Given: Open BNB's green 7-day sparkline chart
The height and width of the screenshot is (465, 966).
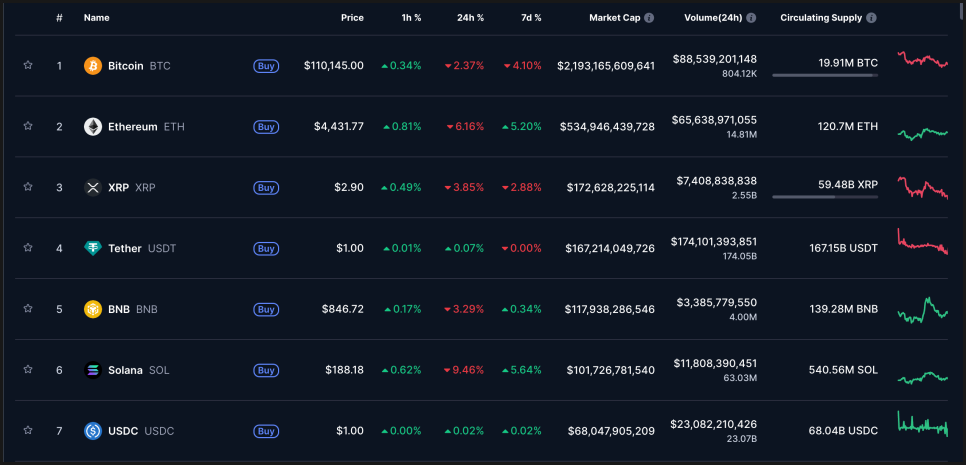Looking at the screenshot, I should (x=923, y=310).
